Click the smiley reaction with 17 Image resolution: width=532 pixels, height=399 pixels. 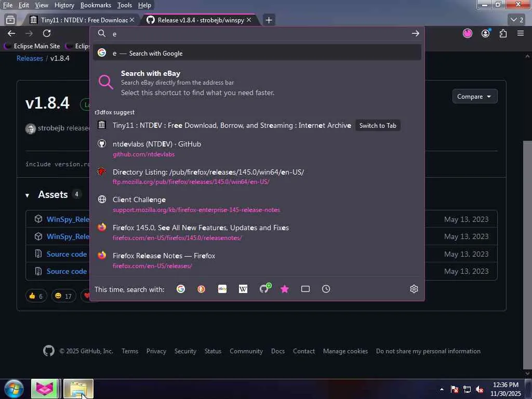[x=63, y=296]
